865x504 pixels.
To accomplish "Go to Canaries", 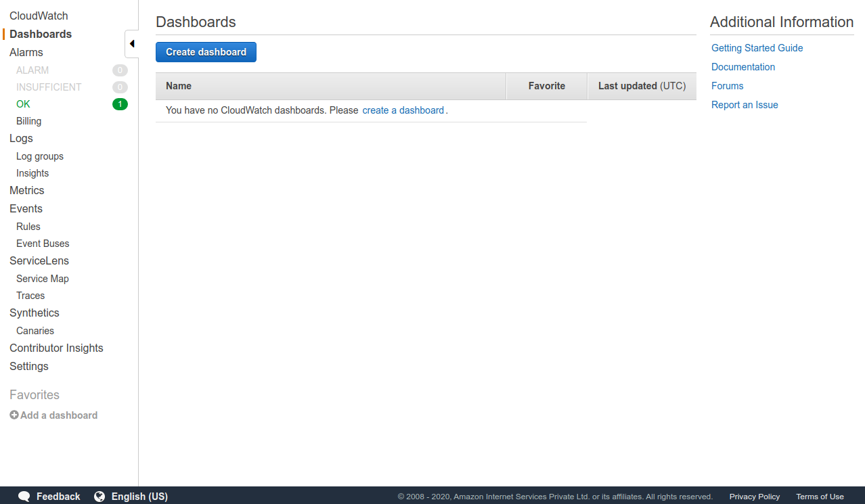I will pos(35,331).
